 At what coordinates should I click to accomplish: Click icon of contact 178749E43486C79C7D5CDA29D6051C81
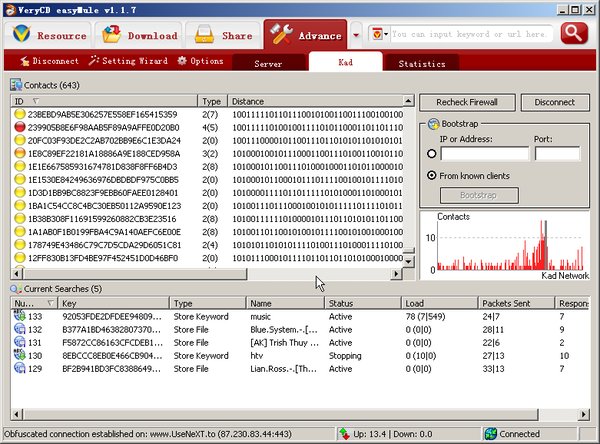(20, 245)
